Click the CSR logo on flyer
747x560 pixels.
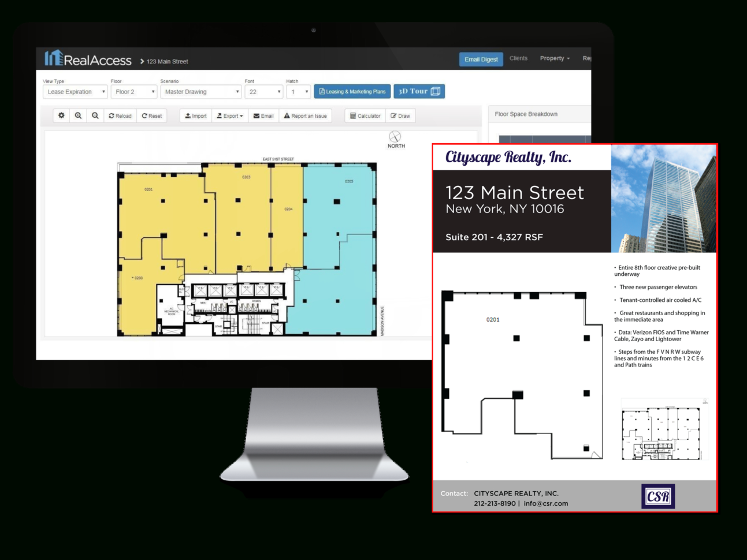click(658, 496)
